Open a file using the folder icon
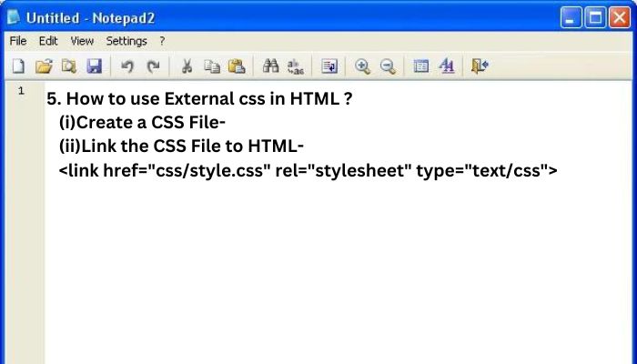 coord(44,66)
